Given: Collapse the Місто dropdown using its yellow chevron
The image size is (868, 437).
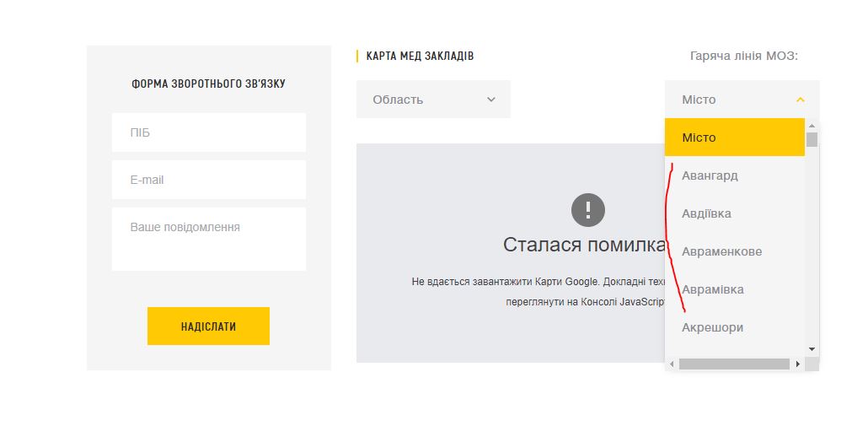Looking at the screenshot, I should point(800,100).
